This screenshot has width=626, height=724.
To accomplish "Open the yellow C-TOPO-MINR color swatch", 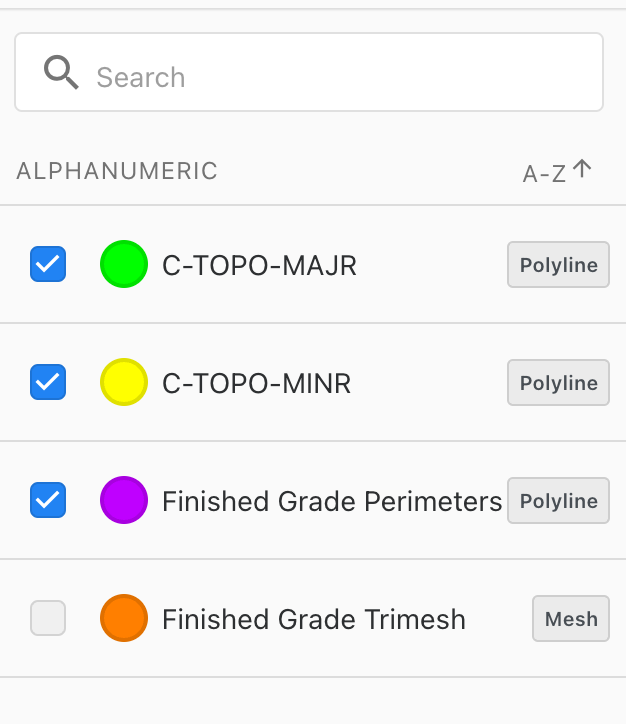I will [124, 382].
